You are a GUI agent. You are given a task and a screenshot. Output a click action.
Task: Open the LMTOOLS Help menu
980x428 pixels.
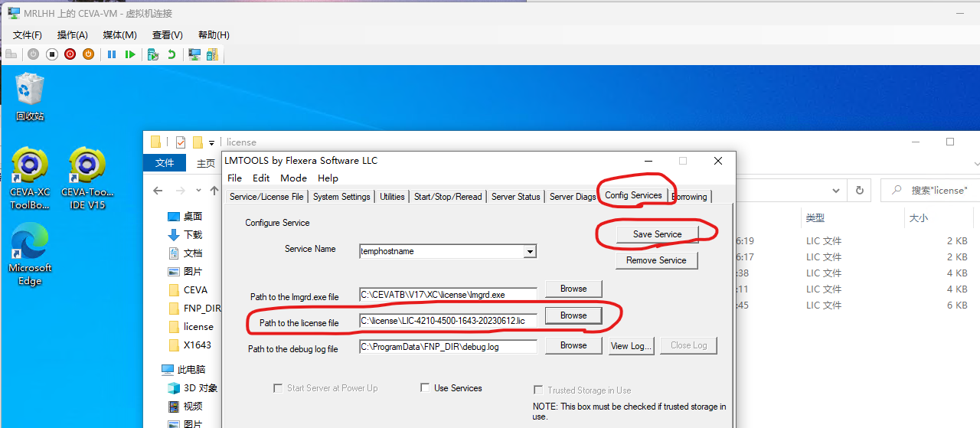pos(328,178)
